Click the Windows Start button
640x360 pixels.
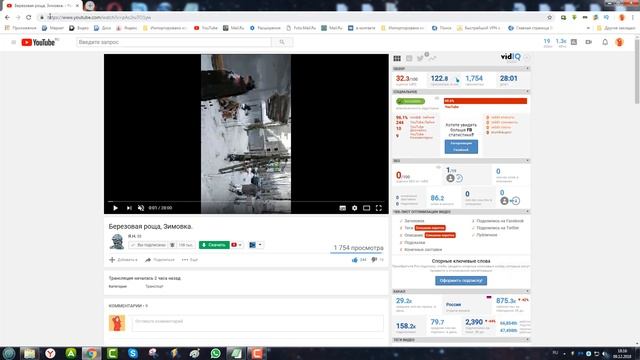coord(9,353)
